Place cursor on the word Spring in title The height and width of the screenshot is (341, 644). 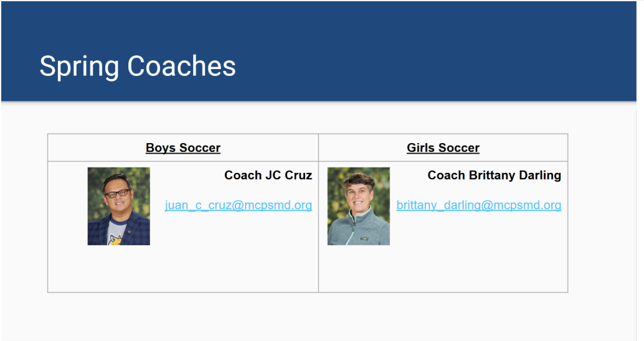(x=79, y=67)
